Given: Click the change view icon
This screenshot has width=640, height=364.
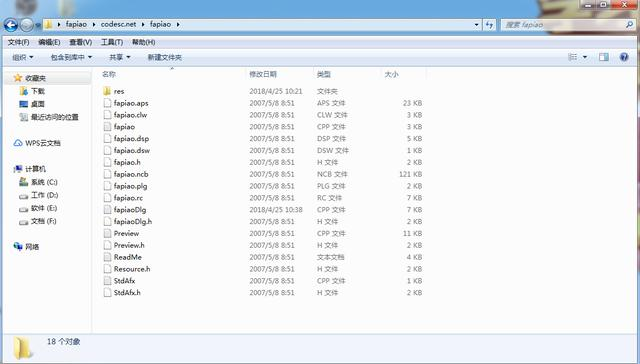Looking at the screenshot, I should 573,57.
